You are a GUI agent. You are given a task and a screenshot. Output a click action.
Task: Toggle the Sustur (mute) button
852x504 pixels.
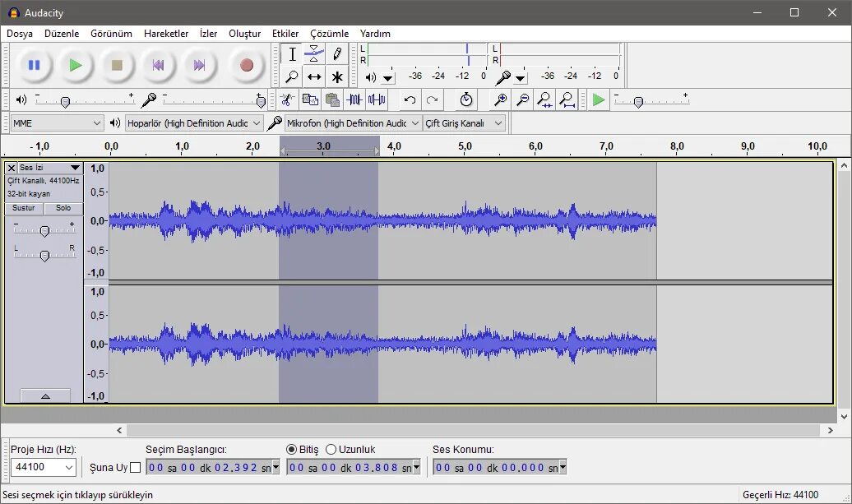(23, 208)
